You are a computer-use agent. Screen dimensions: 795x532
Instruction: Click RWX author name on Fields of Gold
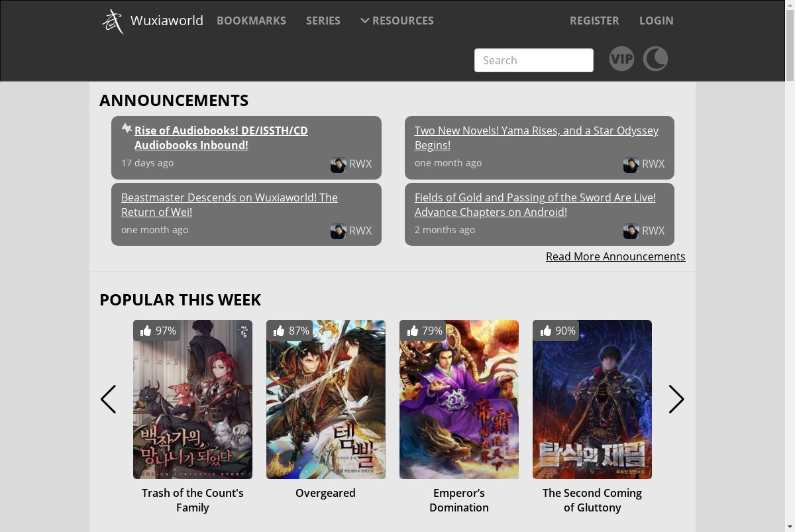click(x=653, y=231)
